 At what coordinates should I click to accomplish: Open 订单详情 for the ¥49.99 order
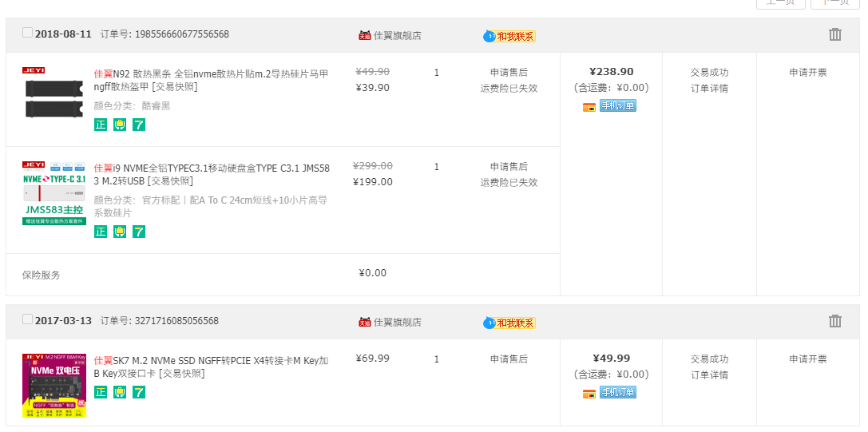click(x=709, y=375)
